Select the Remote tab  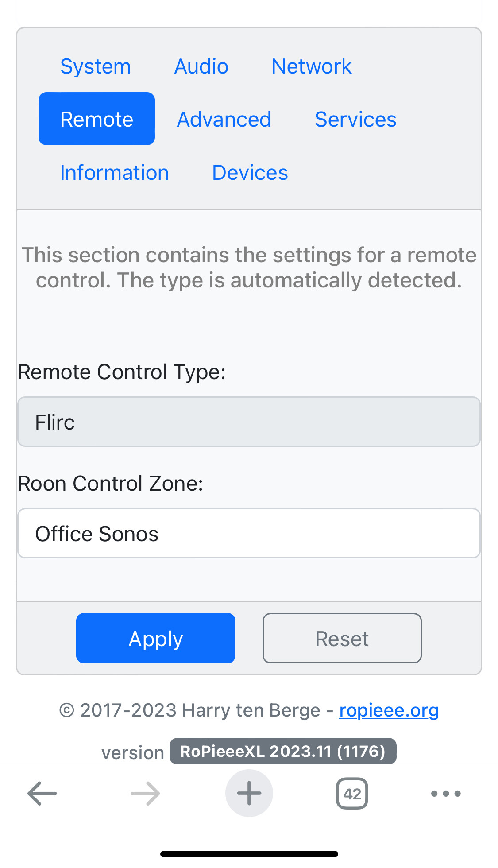pyautogui.click(x=97, y=119)
